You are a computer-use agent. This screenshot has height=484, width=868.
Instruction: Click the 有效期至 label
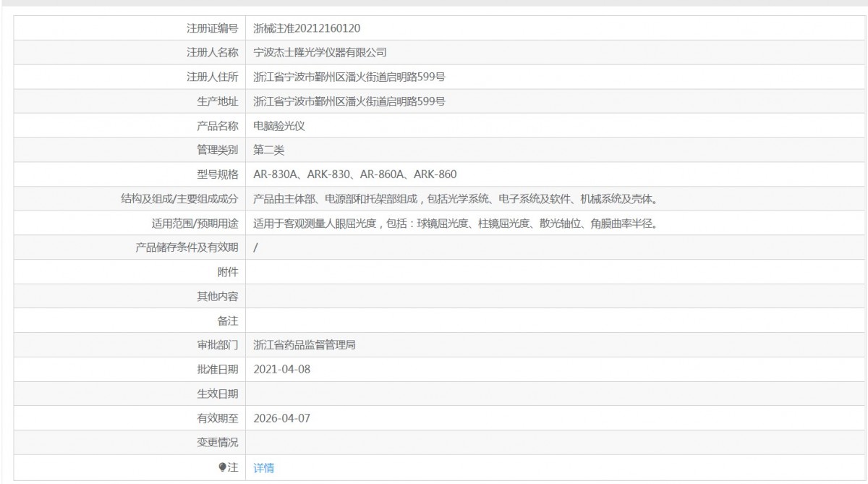click(x=218, y=418)
